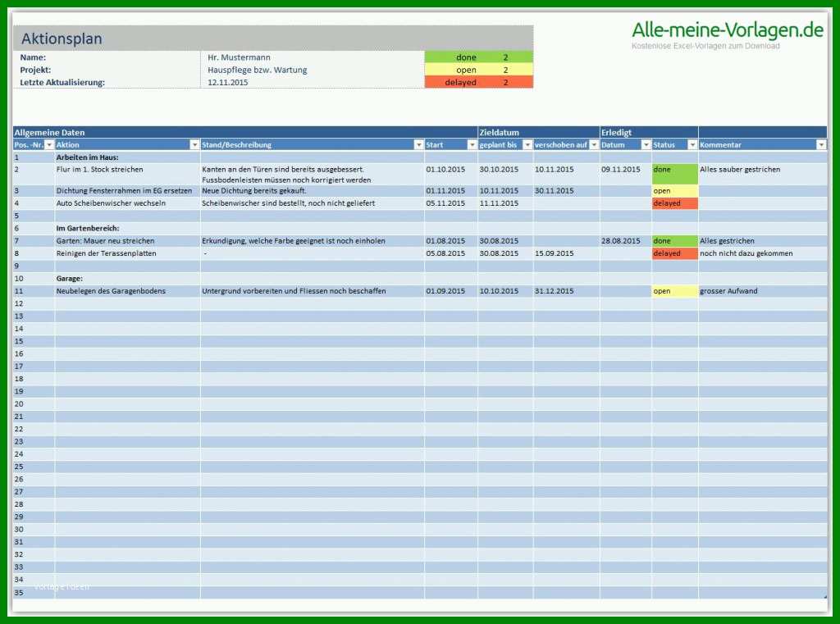This screenshot has height=624, width=840.
Task: Select 'Neue Dichtung bereits gekauft.' description cell
Action: point(313,191)
